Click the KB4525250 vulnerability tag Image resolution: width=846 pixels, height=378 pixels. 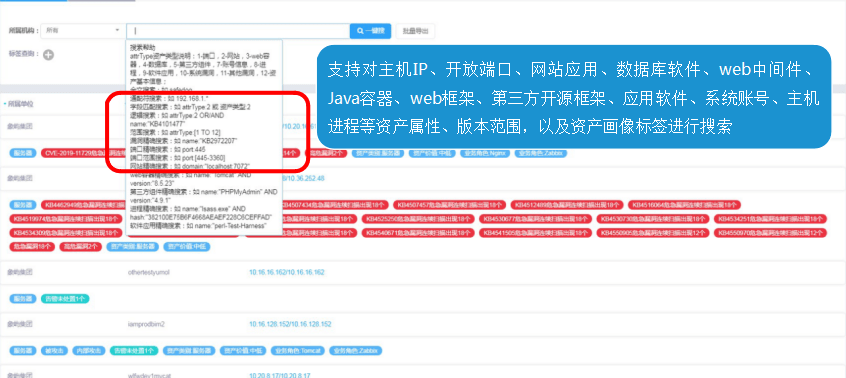[418, 219]
